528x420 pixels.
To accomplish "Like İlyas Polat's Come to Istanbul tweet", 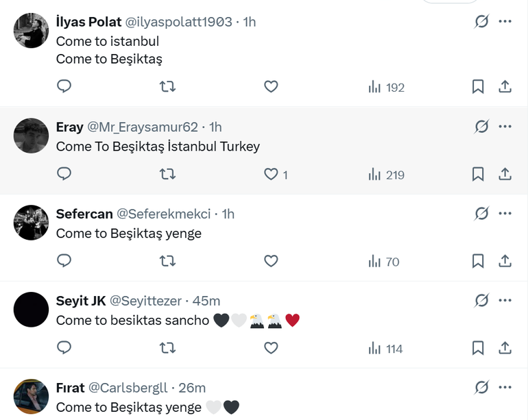I will 271,86.
